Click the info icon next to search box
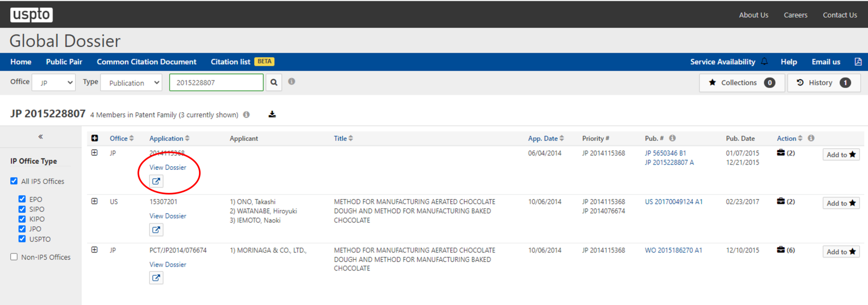Viewport: 868px width, 305px height. pos(292,81)
